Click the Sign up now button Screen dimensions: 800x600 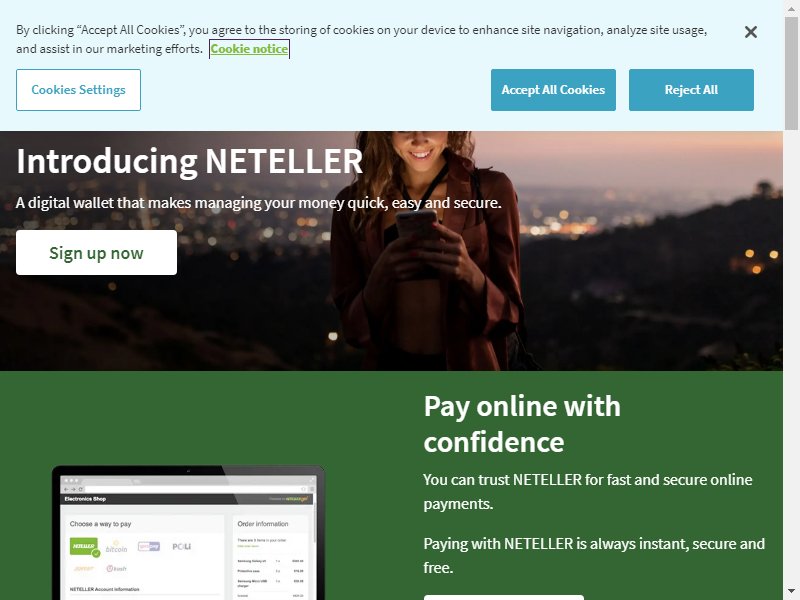[96, 253]
